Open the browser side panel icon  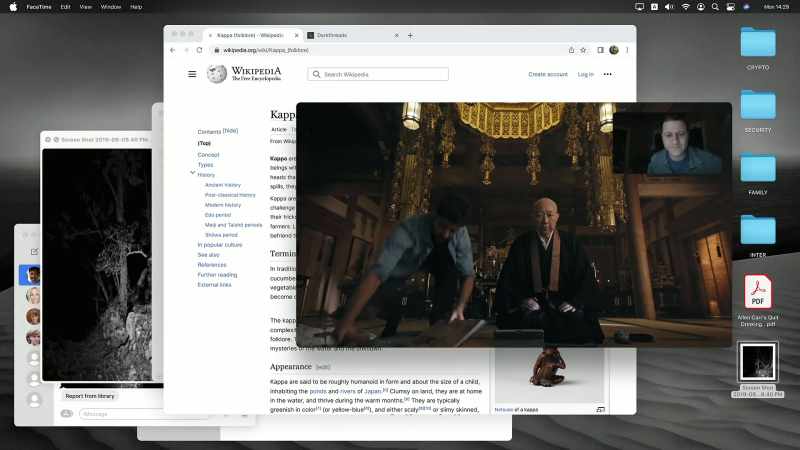601,50
